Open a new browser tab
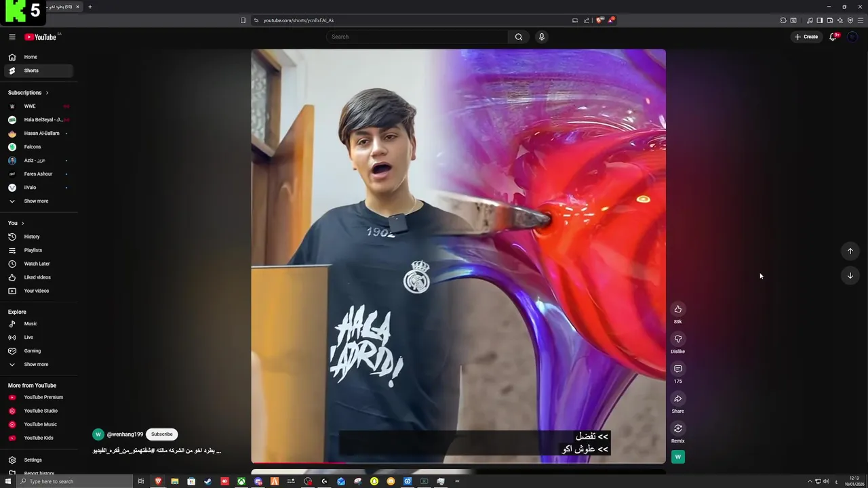Image resolution: width=868 pixels, height=488 pixels. pyautogui.click(x=90, y=7)
